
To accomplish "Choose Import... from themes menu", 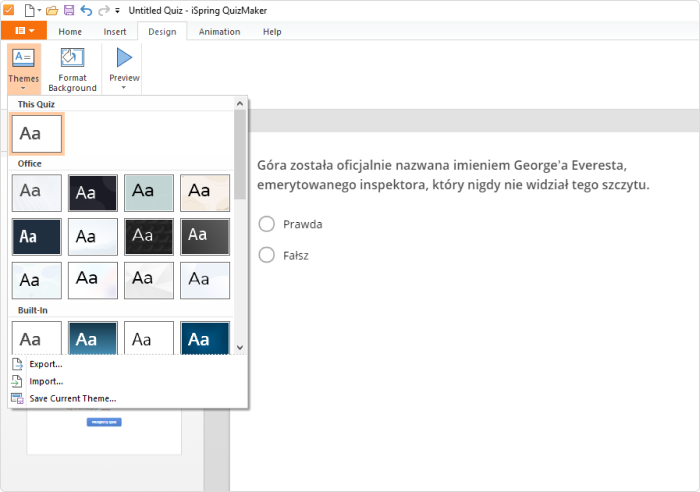I will [46, 381].
